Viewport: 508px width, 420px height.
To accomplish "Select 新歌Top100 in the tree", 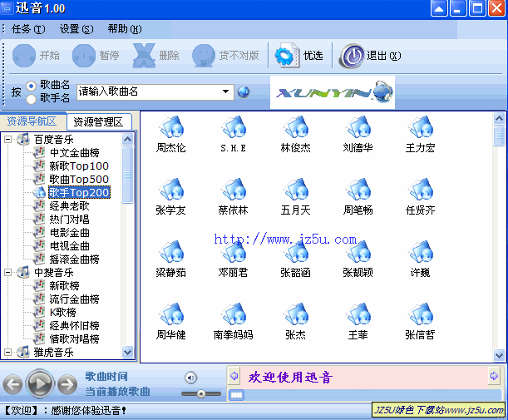I will pyautogui.click(x=79, y=166).
